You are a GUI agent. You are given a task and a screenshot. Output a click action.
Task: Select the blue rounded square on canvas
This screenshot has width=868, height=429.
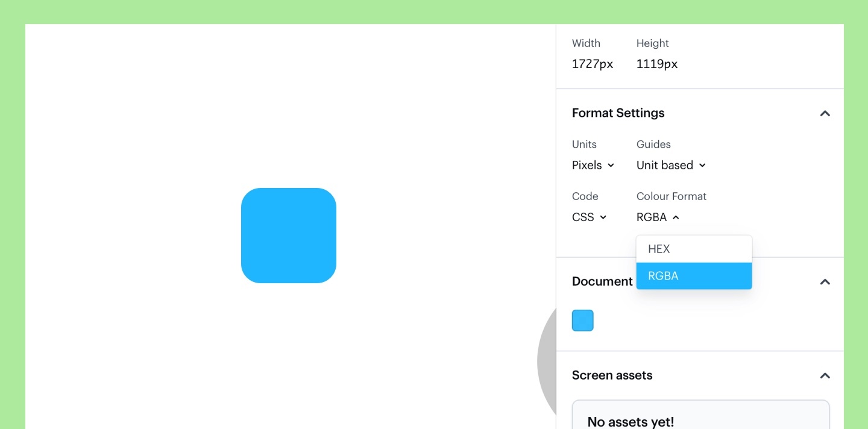point(289,236)
